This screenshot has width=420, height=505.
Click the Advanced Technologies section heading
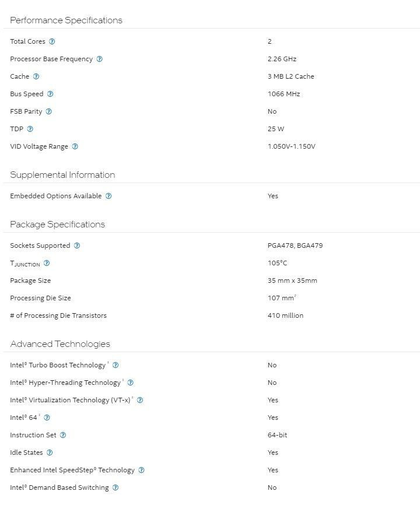coord(60,344)
